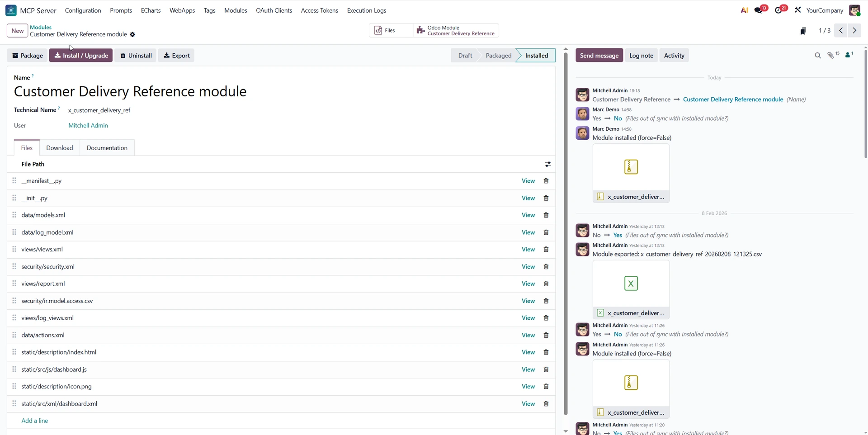Delete the static/src/js/dashboard.js file row
The image size is (868, 435).
(546, 369)
